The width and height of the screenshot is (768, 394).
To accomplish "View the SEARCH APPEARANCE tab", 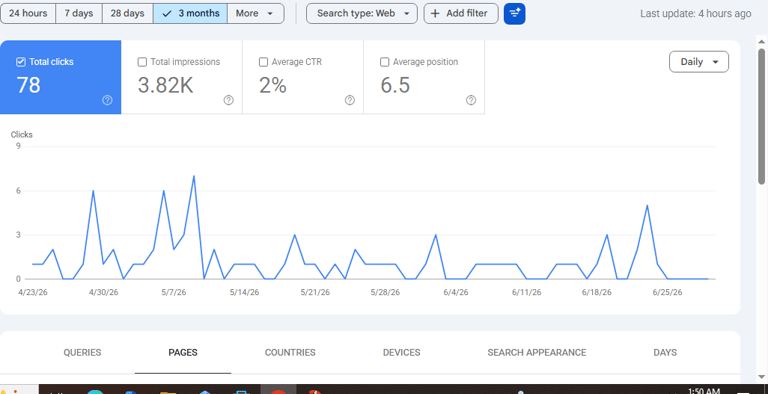I will 537,352.
